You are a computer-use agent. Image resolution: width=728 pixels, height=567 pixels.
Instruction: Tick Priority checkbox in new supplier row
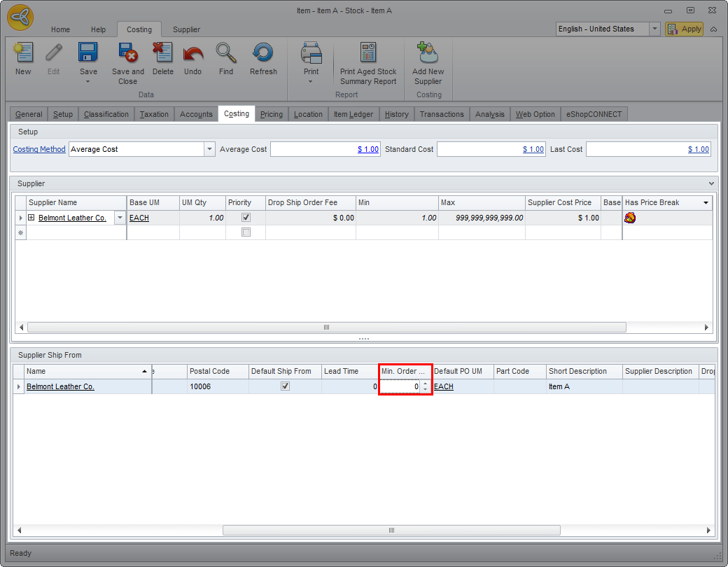[246, 232]
